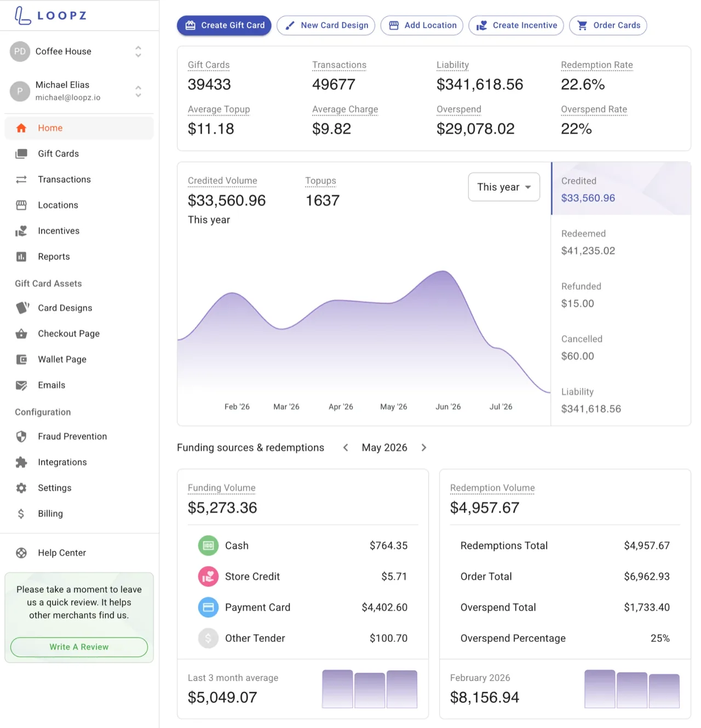Click the Emails envelope icon
Screen dimensions: 701x728
coord(21,385)
